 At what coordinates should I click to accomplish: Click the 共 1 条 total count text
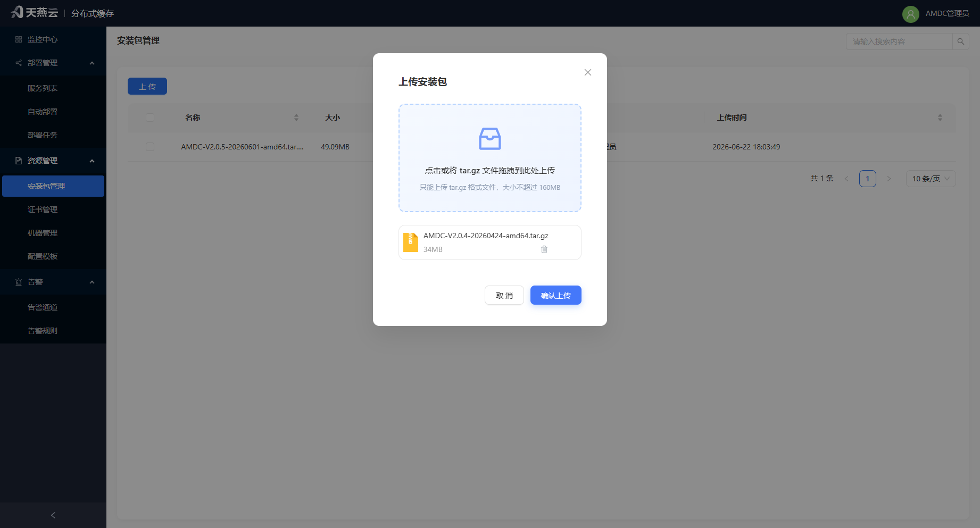[x=822, y=179]
